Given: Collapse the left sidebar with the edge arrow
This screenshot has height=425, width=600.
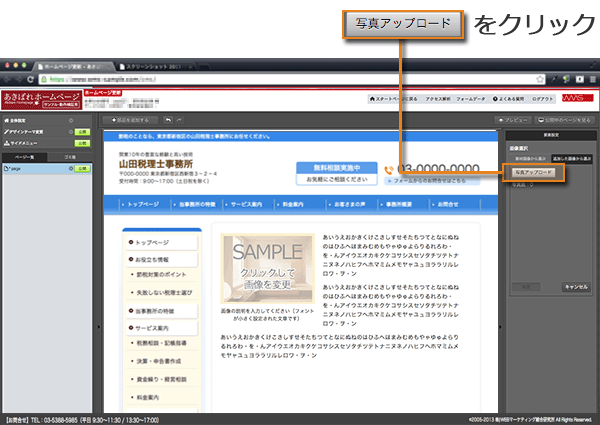Looking at the screenshot, I should coord(99,327).
